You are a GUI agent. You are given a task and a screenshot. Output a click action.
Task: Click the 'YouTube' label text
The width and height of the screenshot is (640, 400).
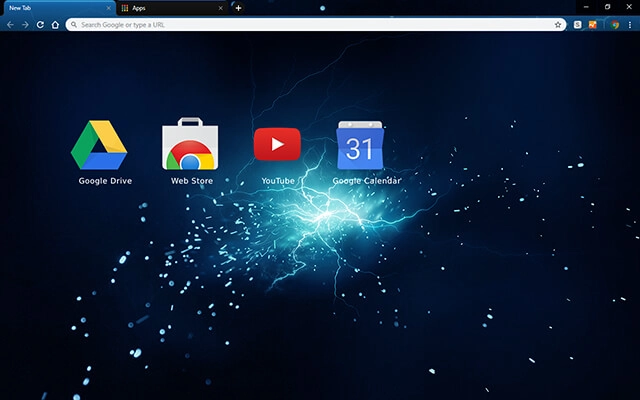278,181
